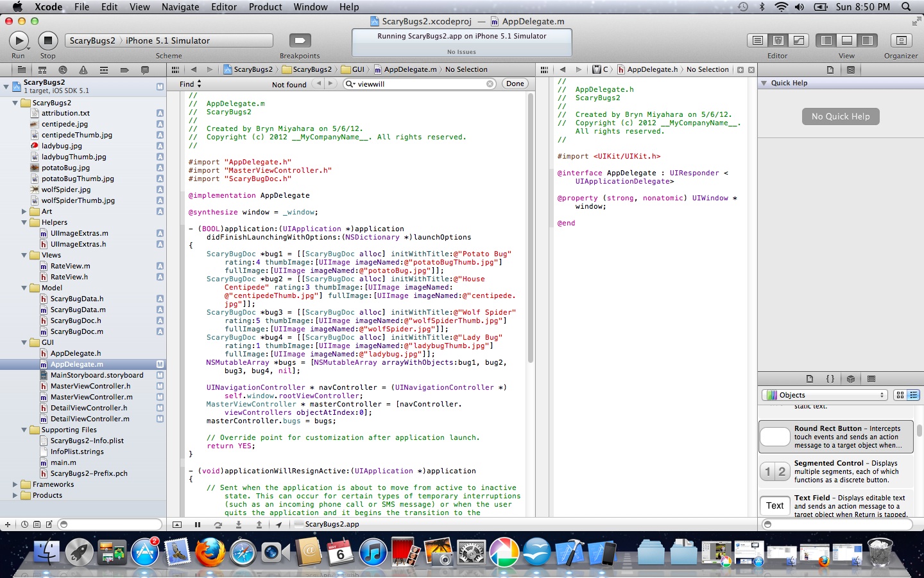Switch library to icon grid view
This screenshot has width=924, height=578.
[900, 395]
